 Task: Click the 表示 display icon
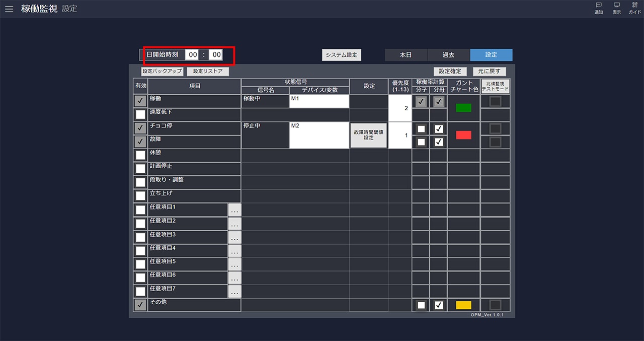click(x=616, y=8)
